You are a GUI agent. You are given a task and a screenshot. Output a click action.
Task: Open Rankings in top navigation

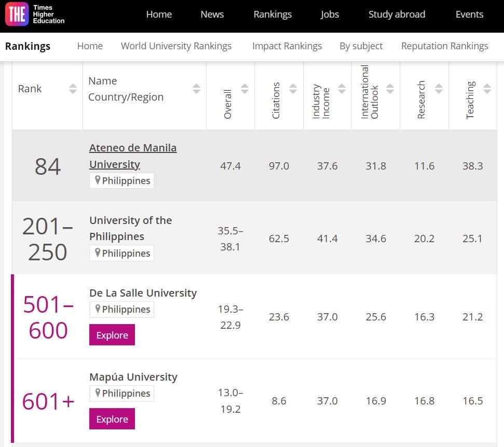[273, 15]
